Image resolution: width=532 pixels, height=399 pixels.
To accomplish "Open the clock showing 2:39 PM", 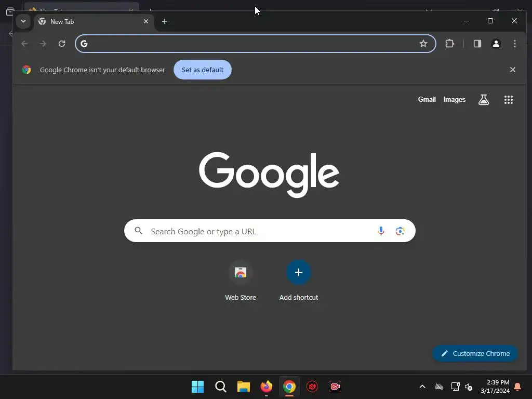I will [x=495, y=387].
